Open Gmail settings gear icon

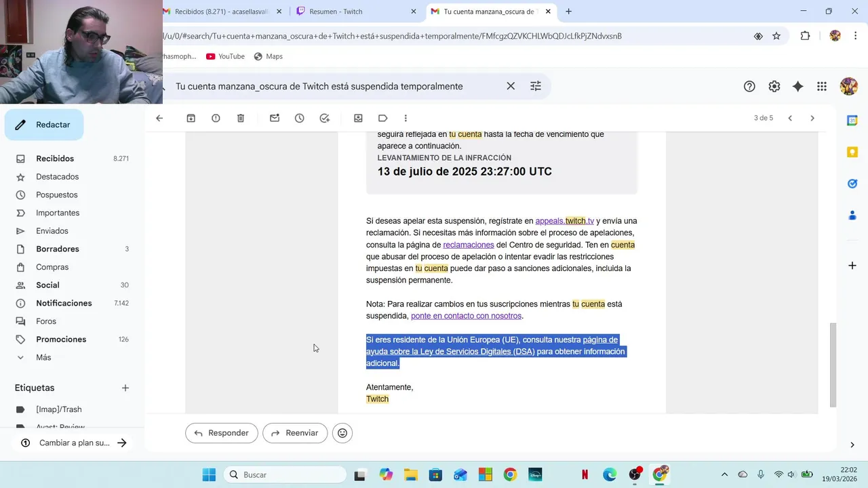click(774, 86)
